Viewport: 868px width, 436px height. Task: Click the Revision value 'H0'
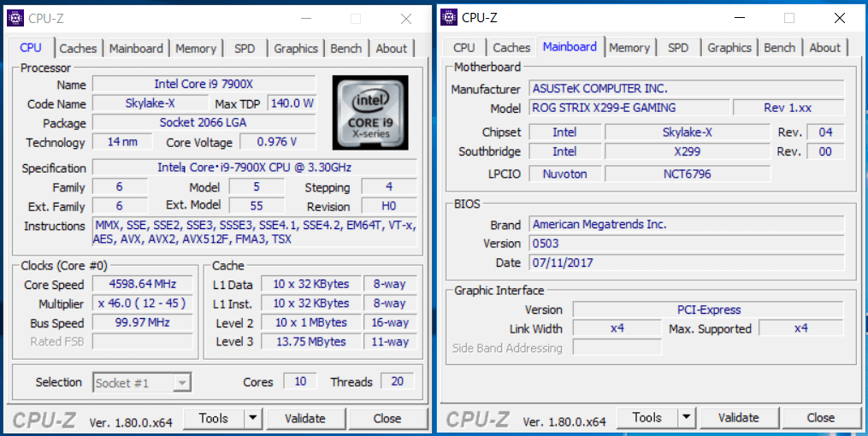click(x=389, y=206)
